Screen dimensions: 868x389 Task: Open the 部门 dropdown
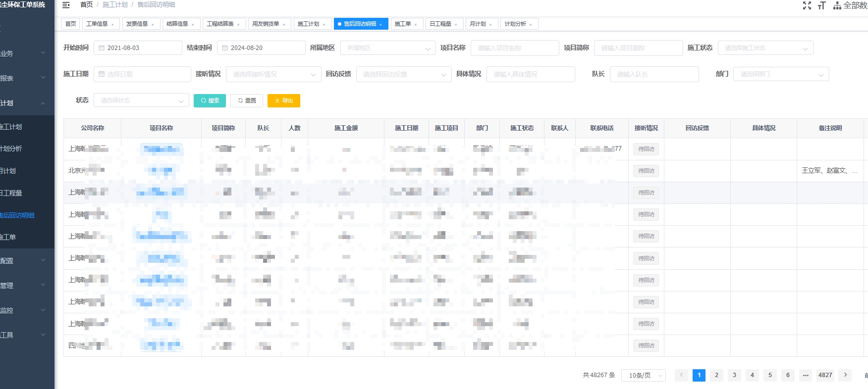[x=781, y=74]
